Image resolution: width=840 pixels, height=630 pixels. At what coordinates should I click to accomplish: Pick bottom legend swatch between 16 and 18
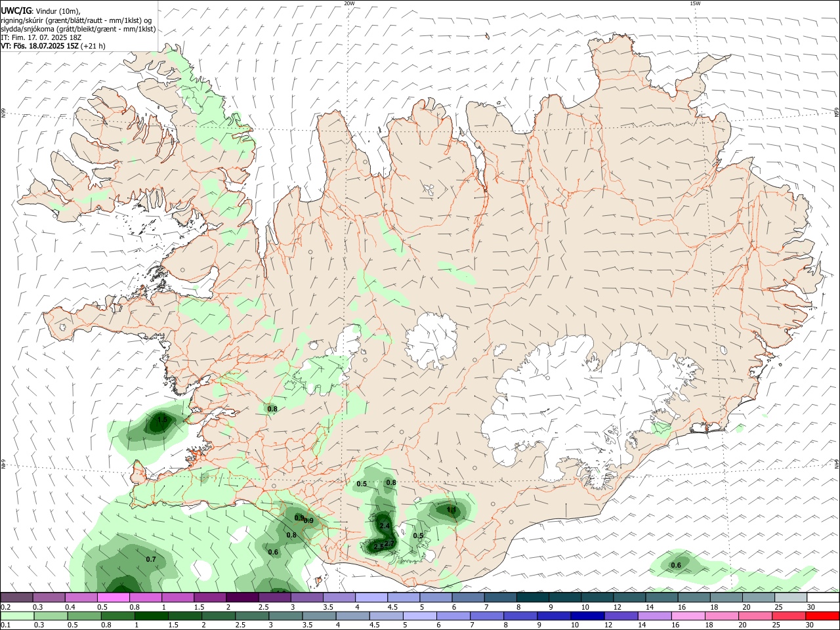pos(688,616)
